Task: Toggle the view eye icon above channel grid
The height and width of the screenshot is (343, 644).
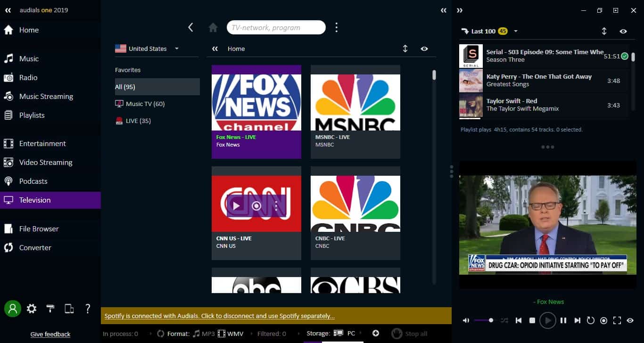Action: [424, 49]
